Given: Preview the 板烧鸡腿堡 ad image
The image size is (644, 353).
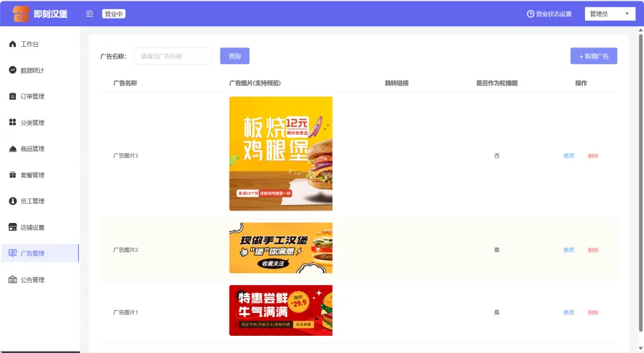Looking at the screenshot, I should (x=280, y=153).
